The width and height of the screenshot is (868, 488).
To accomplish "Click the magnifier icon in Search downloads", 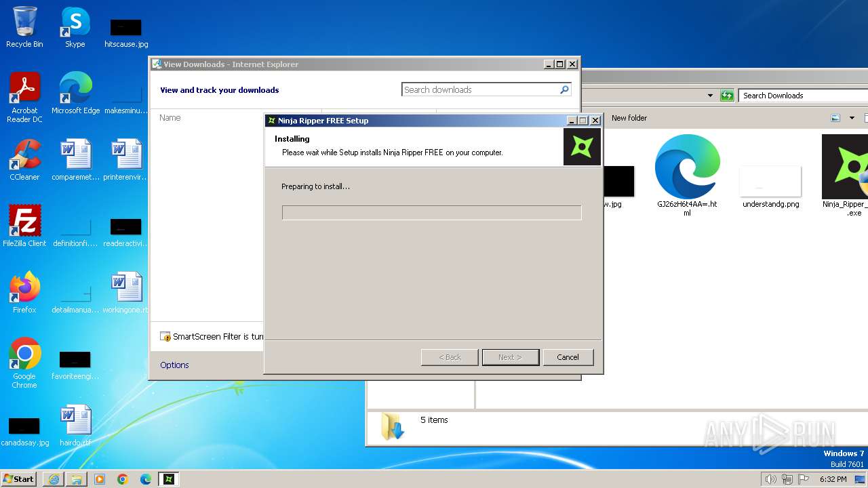I will pyautogui.click(x=564, y=89).
